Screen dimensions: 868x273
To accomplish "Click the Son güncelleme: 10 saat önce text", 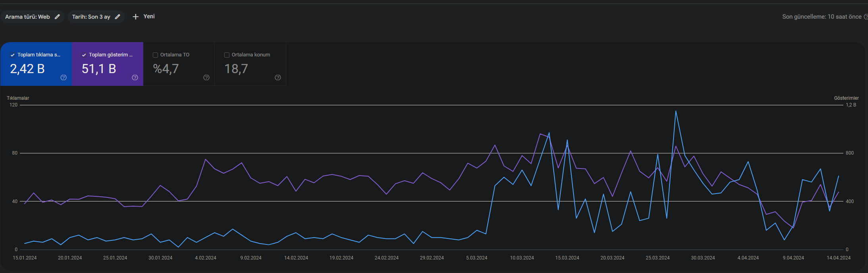I will point(822,17).
